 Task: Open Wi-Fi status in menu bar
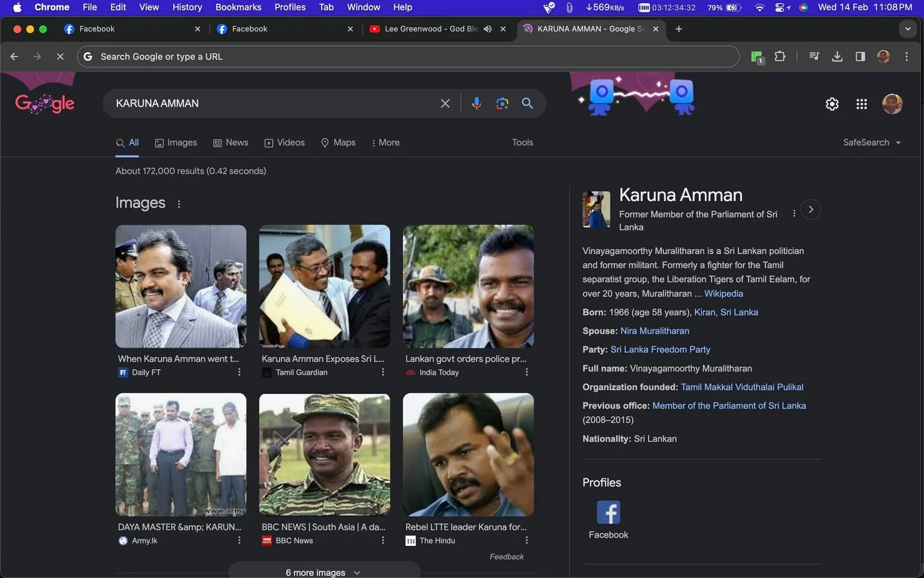759,7
